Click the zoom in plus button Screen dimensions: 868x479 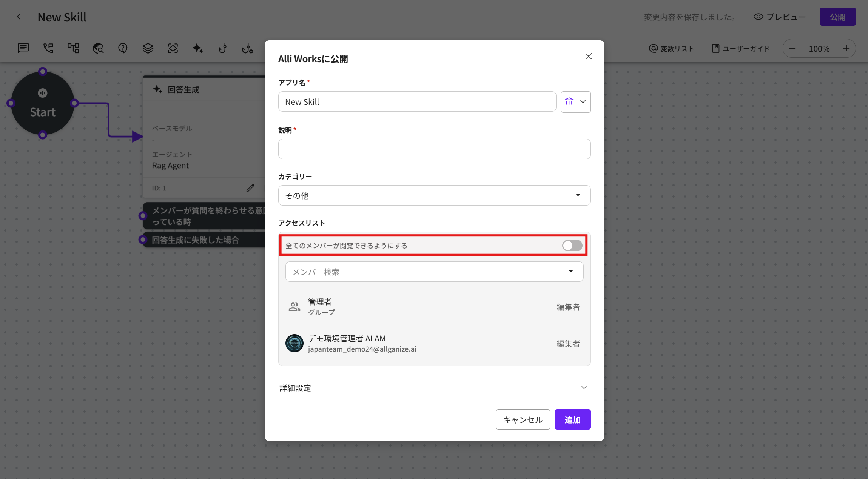pos(846,48)
